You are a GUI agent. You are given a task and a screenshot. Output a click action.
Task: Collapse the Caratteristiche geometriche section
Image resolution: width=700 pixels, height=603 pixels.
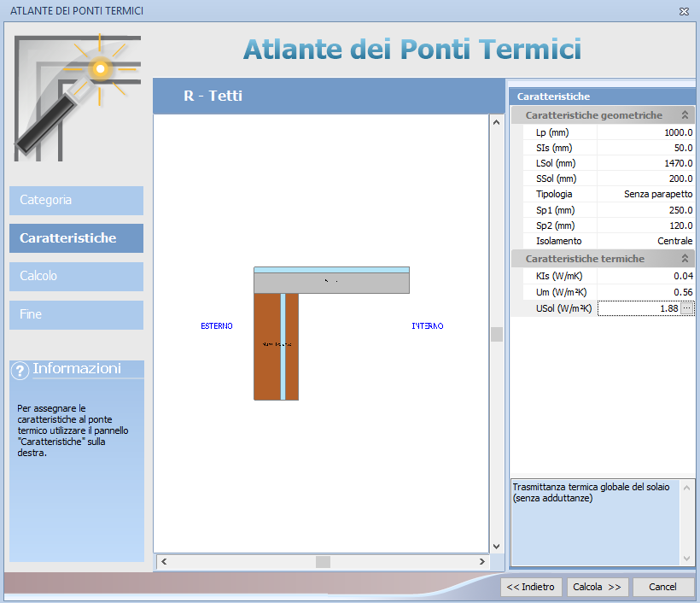point(684,115)
